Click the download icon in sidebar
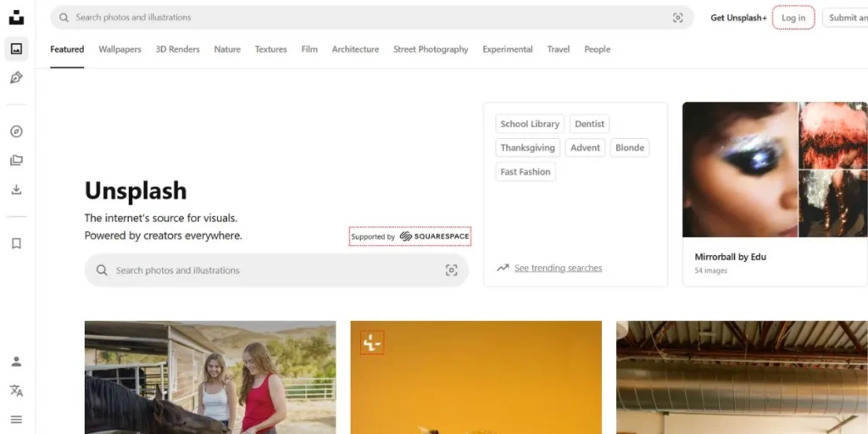The height and width of the screenshot is (434, 868). [x=17, y=190]
